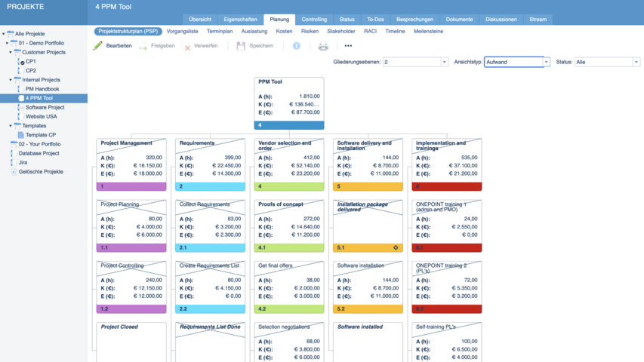Click the purple 1.1 color bar
The height and width of the screenshot is (362, 644).
pyautogui.click(x=131, y=247)
